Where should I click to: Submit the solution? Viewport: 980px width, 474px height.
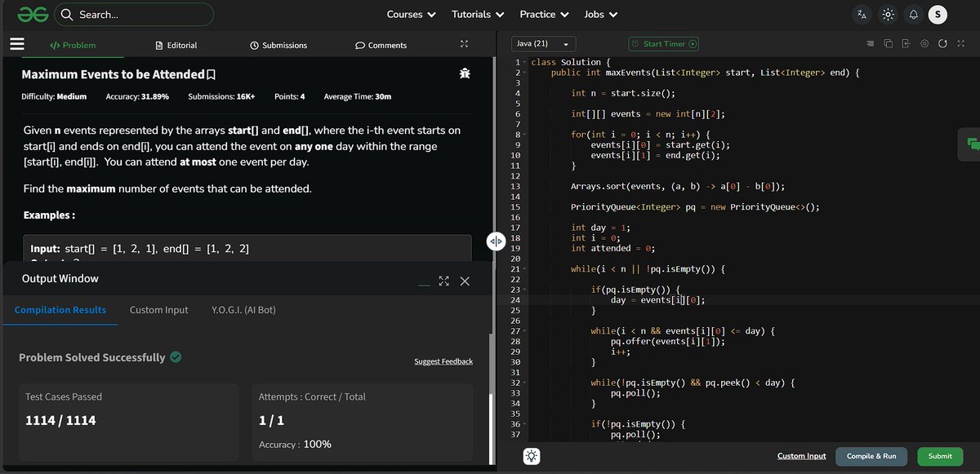[940, 456]
